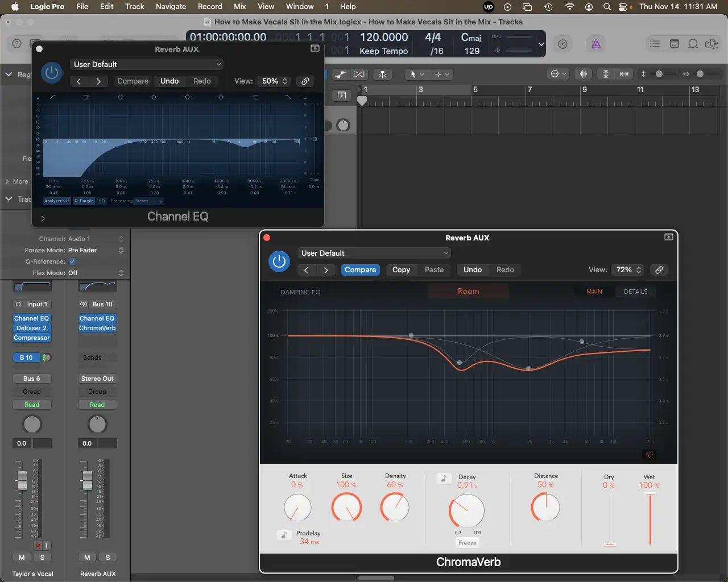Click the ChromaVerb link chain icon
Image resolution: width=728 pixels, height=582 pixels.
(659, 270)
